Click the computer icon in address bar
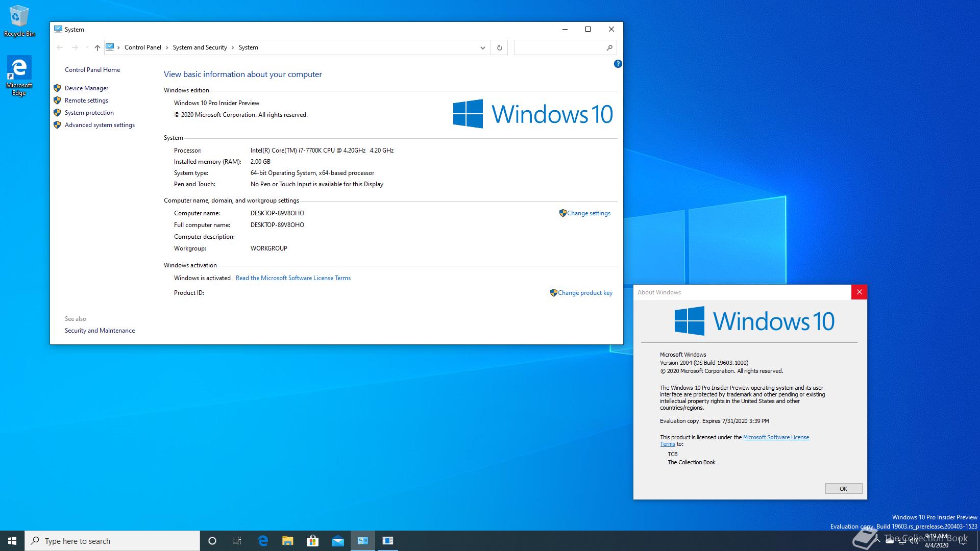Image resolution: width=980 pixels, height=551 pixels. (110, 47)
